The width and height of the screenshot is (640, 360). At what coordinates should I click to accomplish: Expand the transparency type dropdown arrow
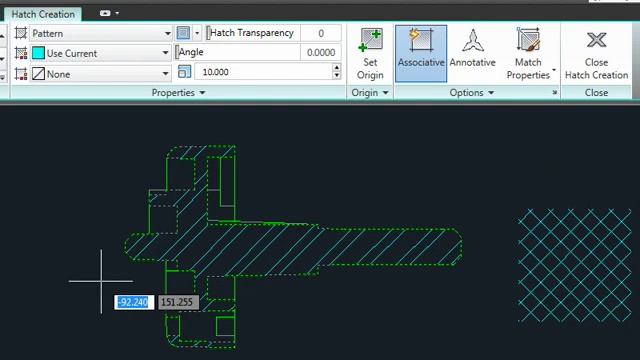click(197, 33)
